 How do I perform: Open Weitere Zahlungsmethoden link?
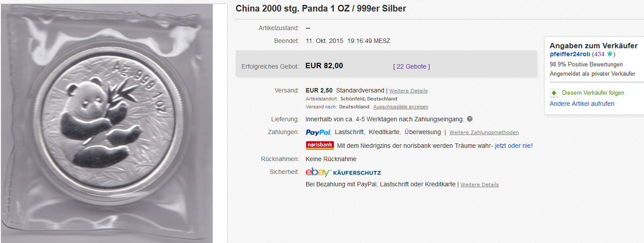point(484,132)
